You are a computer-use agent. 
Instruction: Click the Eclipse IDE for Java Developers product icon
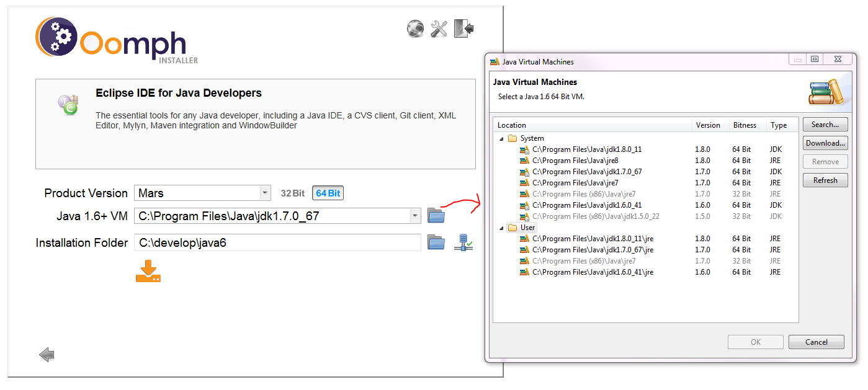coord(68,104)
